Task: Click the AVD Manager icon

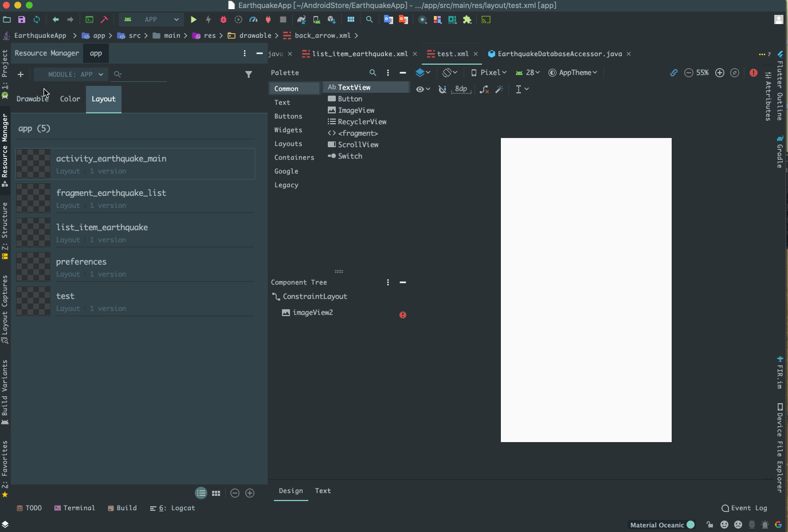Action: coord(316,19)
